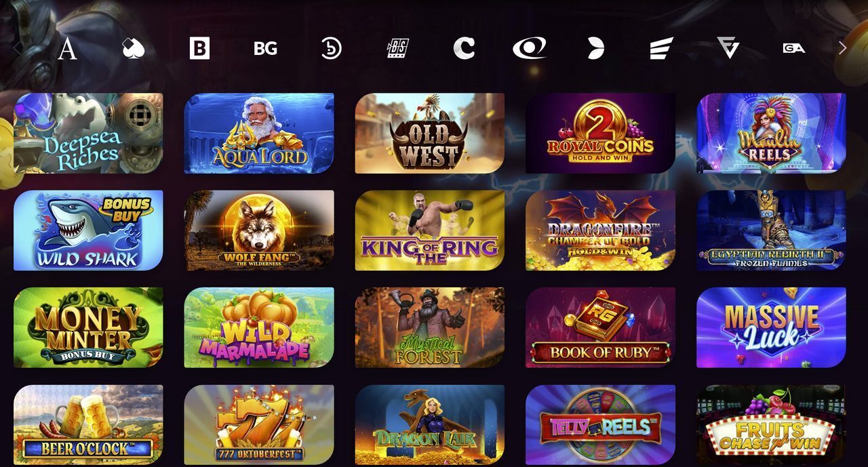Launch the Aqua Lord slot
This screenshot has width=868, height=467.
click(x=259, y=134)
